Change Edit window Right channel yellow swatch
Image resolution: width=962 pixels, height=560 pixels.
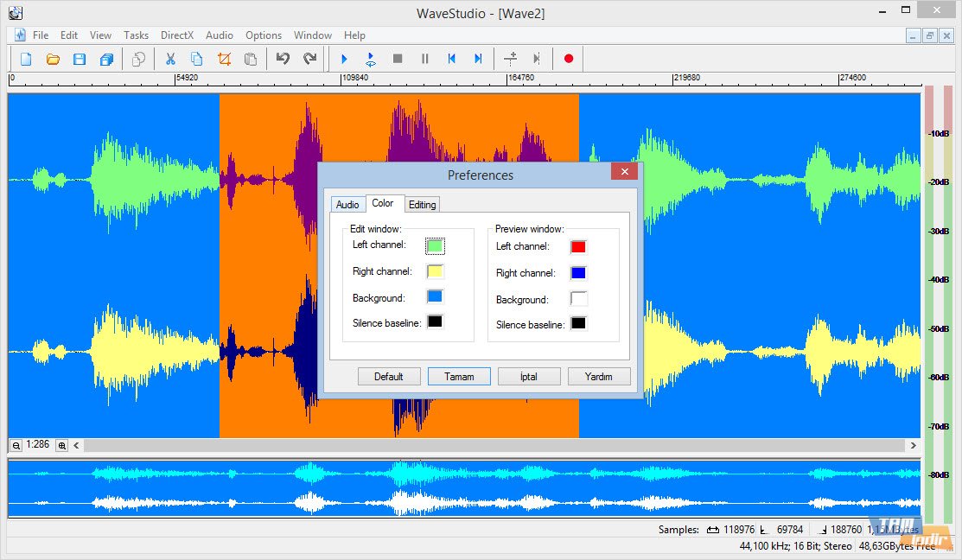[x=435, y=271]
